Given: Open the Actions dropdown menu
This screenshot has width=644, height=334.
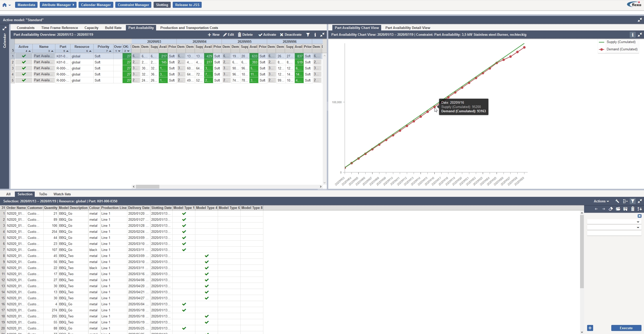Looking at the screenshot, I should pyautogui.click(x=601, y=201).
